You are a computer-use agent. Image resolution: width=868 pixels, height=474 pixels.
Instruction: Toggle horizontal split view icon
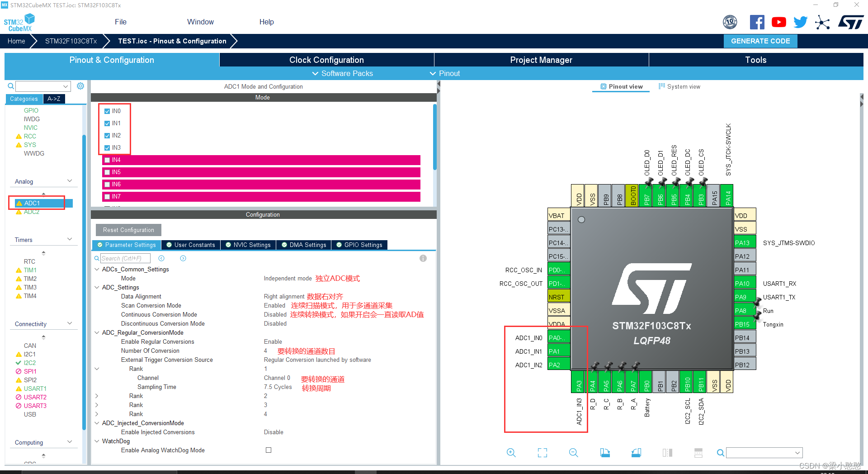pyautogui.click(x=698, y=453)
